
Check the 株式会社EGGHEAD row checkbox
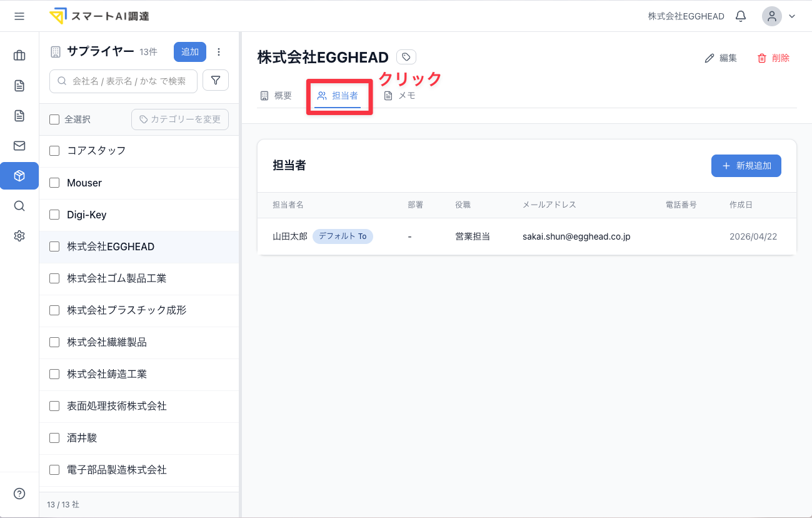[x=54, y=246]
